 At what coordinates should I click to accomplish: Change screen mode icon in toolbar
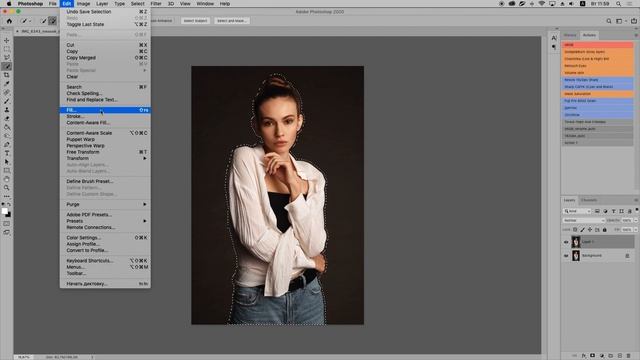pos(7,232)
